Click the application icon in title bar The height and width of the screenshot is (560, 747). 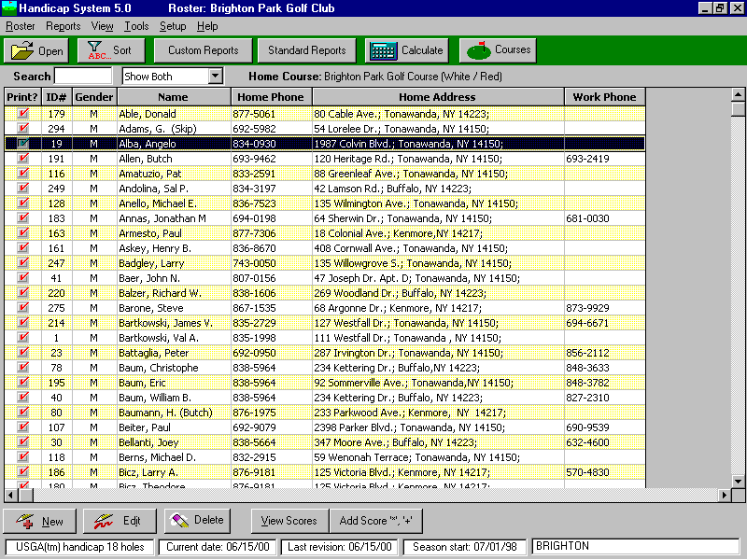[9, 7]
